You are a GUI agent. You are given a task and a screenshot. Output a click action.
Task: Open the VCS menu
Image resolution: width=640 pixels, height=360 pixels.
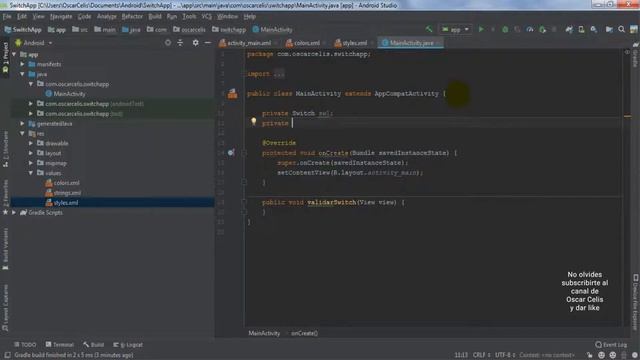(207, 17)
